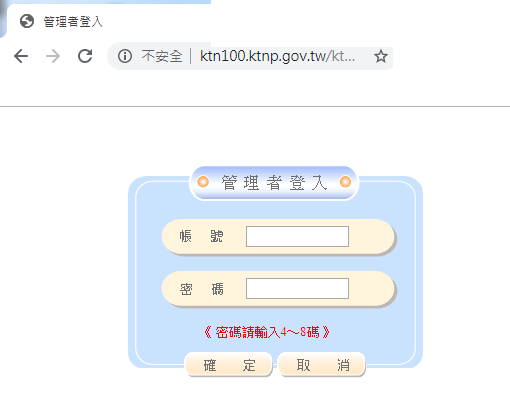The width and height of the screenshot is (510, 418).
Task: Click the 不安全 security warning text
Action: click(x=162, y=56)
